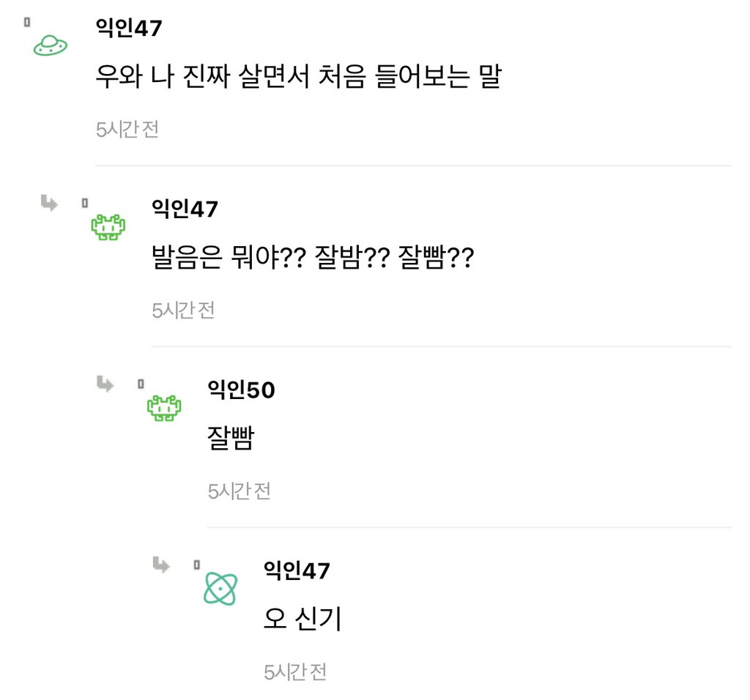Image resolution: width=750 pixels, height=700 pixels.
Task: Select the comment 발음은 뭐야?? 잘밤?? 잘빰??
Action: tap(313, 257)
